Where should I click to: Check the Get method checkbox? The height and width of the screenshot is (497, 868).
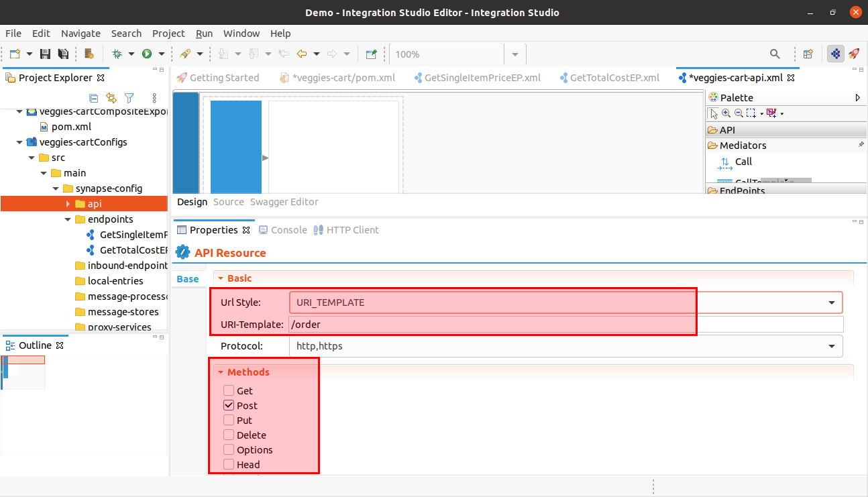pyautogui.click(x=229, y=390)
